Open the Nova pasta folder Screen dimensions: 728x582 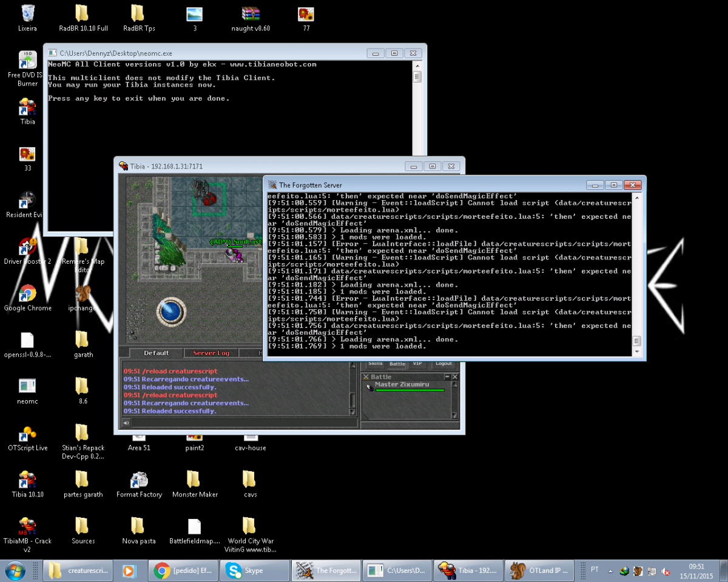[139, 530]
